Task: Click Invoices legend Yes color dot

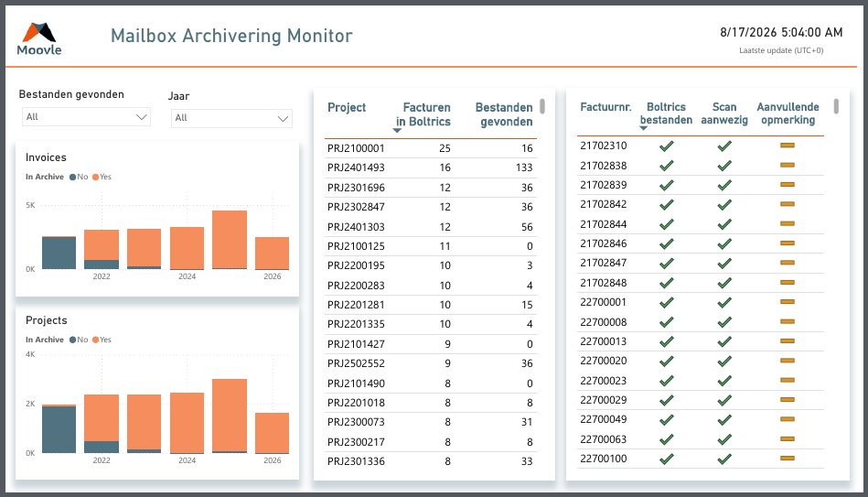Action: (x=95, y=178)
